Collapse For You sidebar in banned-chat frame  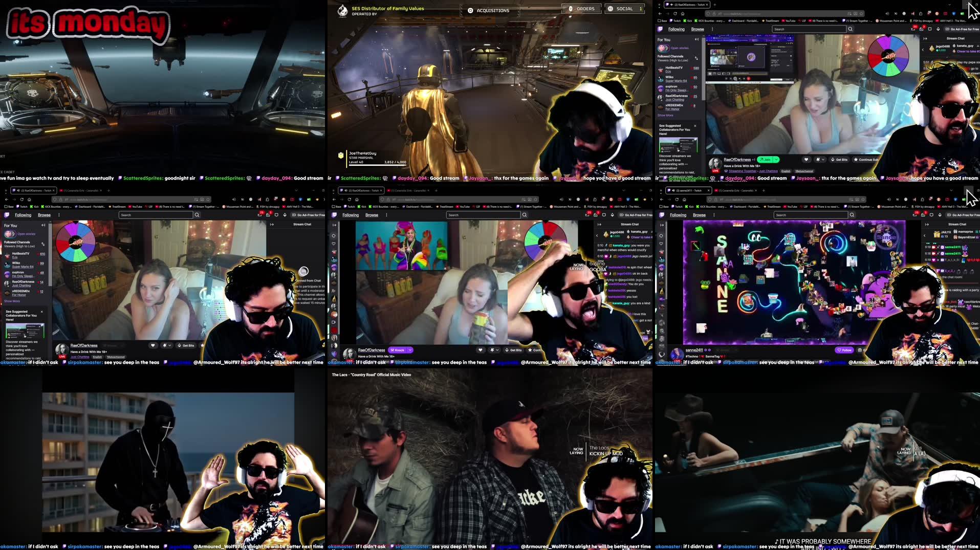[43, 225]
